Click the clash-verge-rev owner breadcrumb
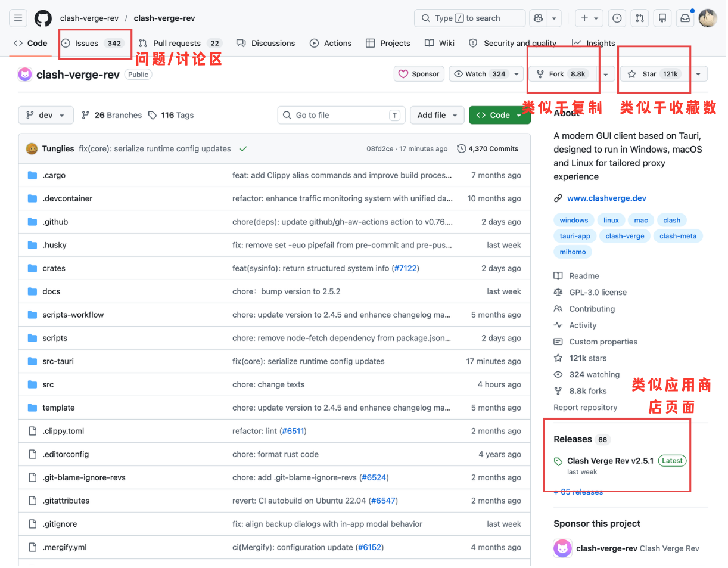 (89, 18)
